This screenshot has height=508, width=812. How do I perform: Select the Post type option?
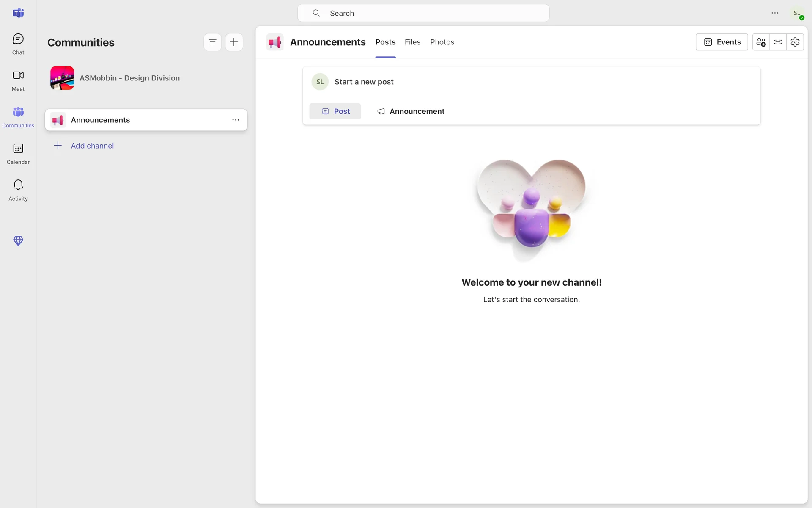[335, 111]
